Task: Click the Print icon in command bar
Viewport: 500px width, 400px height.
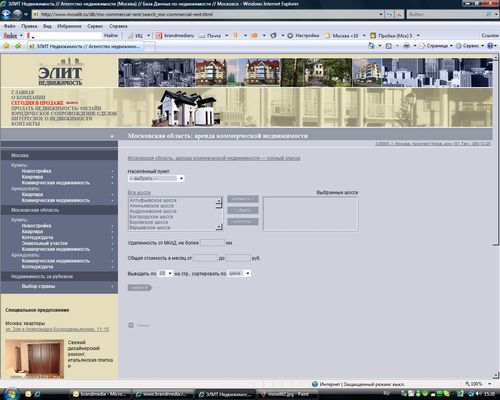Action: coord(407,46)
